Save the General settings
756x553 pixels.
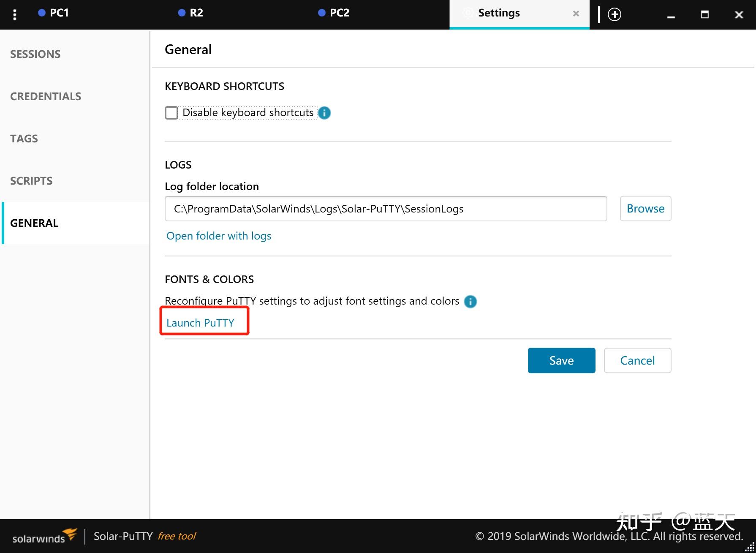[x=561, y=360]
